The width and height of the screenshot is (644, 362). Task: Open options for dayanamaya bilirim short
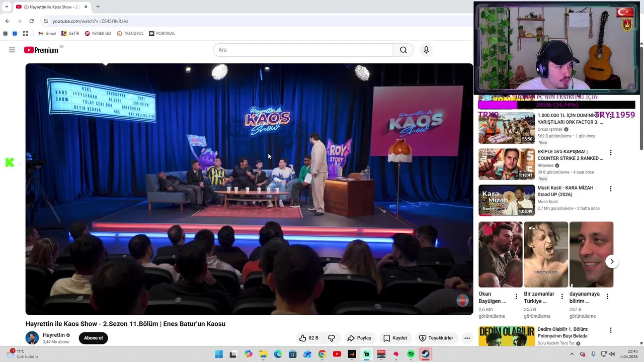(x=607, y=297)
